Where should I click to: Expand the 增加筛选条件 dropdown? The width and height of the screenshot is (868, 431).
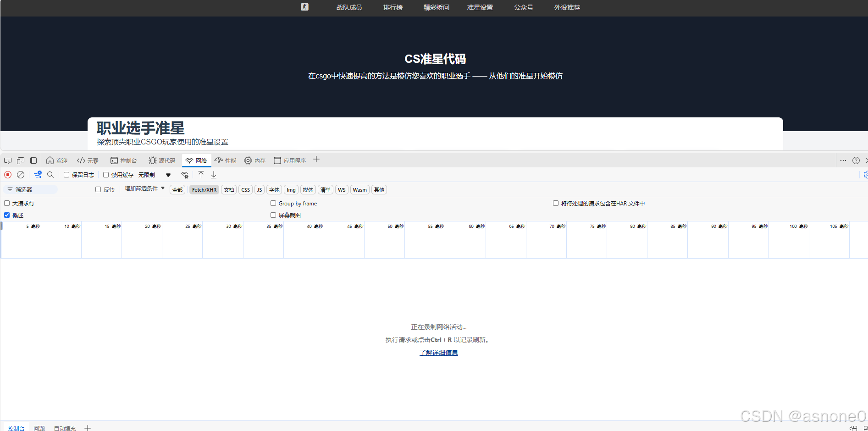coord(144,188)
